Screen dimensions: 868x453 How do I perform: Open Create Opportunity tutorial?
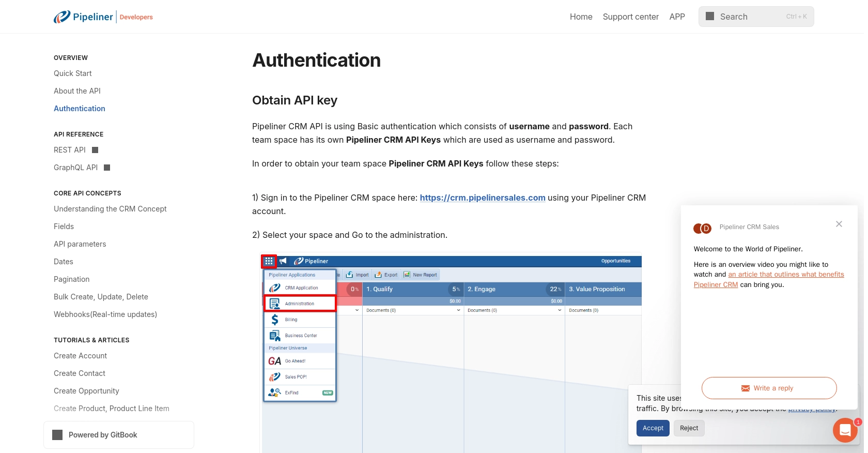click(x=86, y=391)
